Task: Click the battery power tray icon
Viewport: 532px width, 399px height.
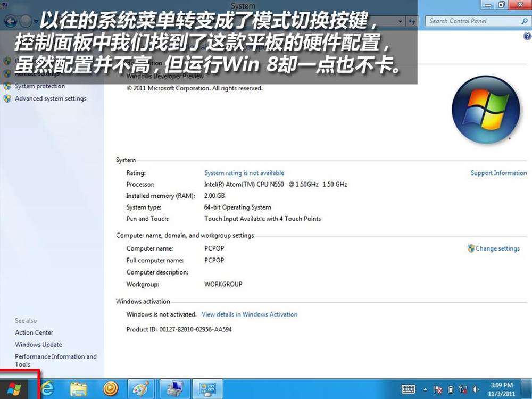Action: [451, 389]
